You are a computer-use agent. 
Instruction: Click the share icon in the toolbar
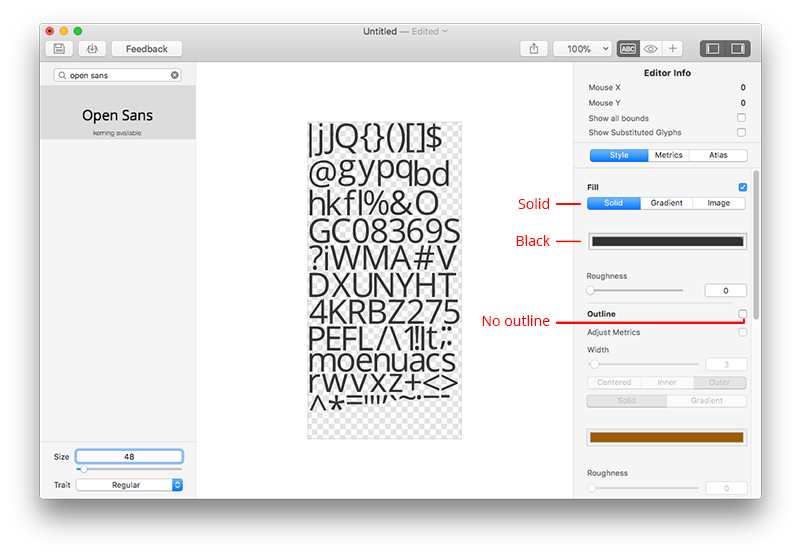click(534, 48)
